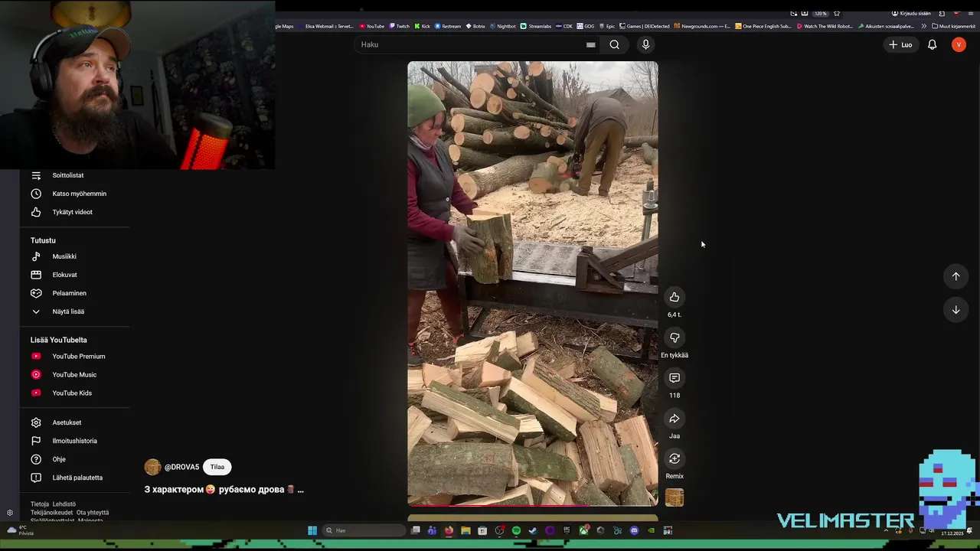980x551 pixels.
Task: Expand hidden bookmarks with chevron
Action: pos(923,26)
